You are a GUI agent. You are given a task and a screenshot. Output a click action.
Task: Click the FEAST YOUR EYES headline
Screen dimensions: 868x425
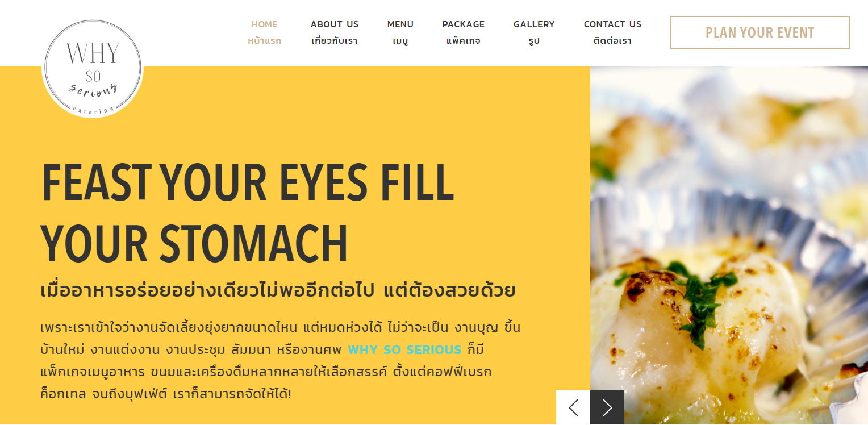coord(248,213)
